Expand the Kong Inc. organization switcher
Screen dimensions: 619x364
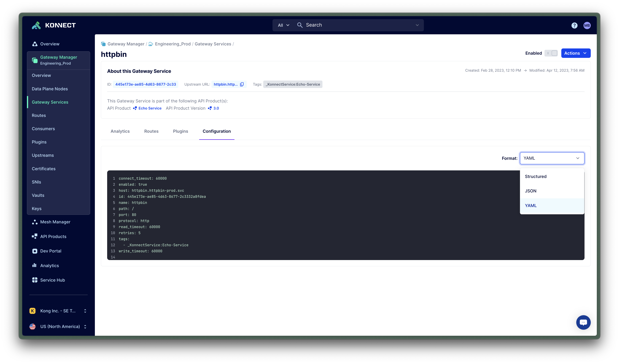tap(85, 311)
